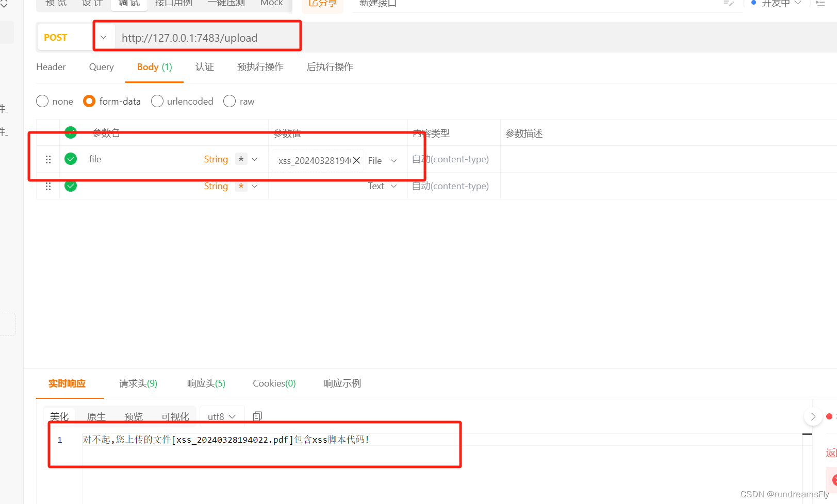Click the 新建接口 button
The image size is (837, 504).
pos(377,3)
